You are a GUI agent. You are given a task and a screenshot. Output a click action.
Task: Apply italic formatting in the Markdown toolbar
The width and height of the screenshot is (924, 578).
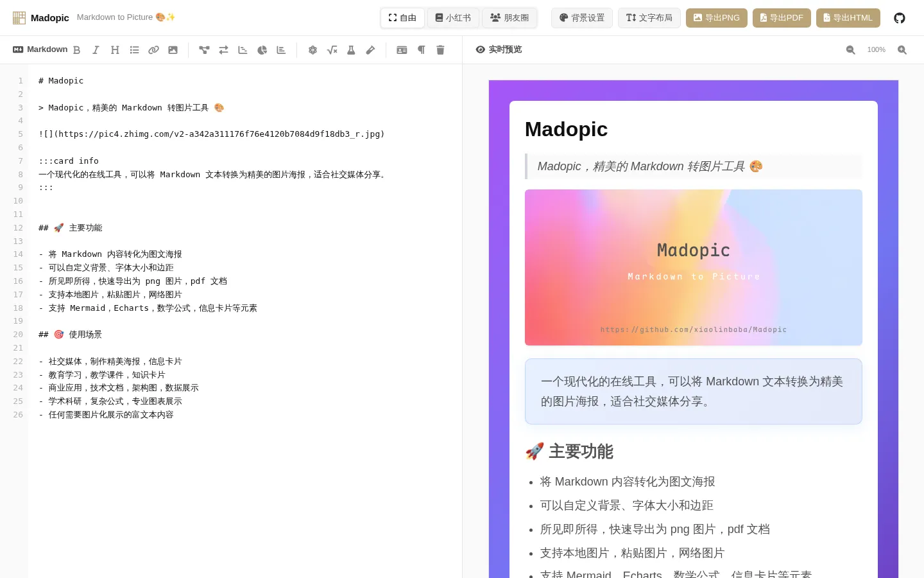point(96,50)
